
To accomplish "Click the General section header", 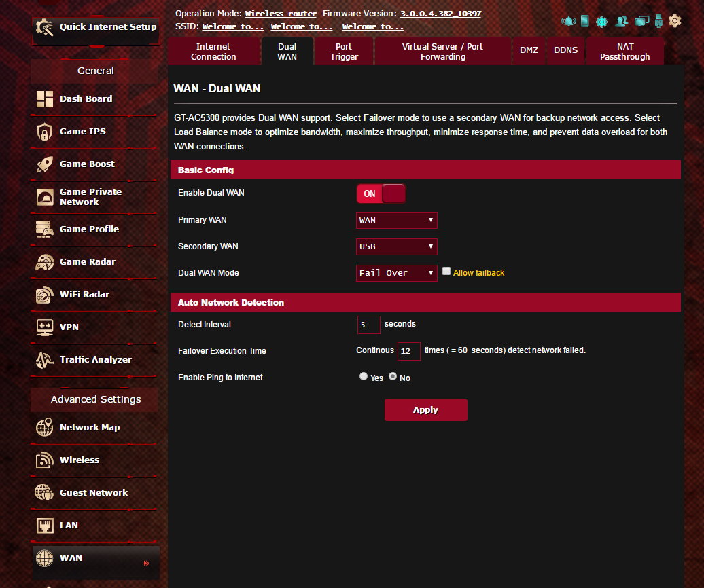I will pos(95,71).
